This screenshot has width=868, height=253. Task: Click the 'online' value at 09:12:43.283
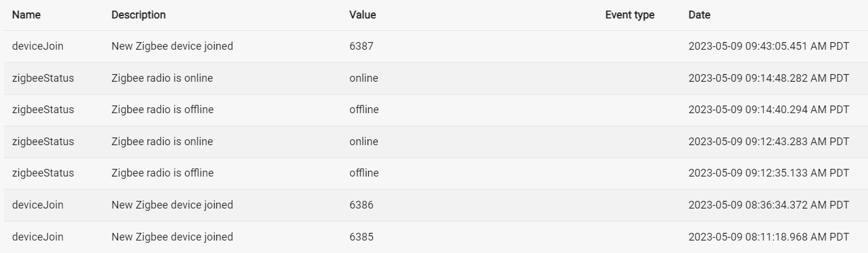point(363,142)
